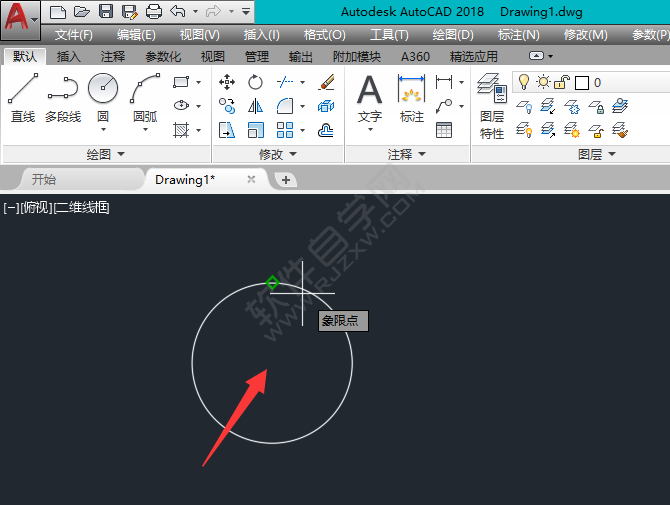Click layer 0 color swatch
Viewport: 670px width, 505px height.
coord(582,83)
